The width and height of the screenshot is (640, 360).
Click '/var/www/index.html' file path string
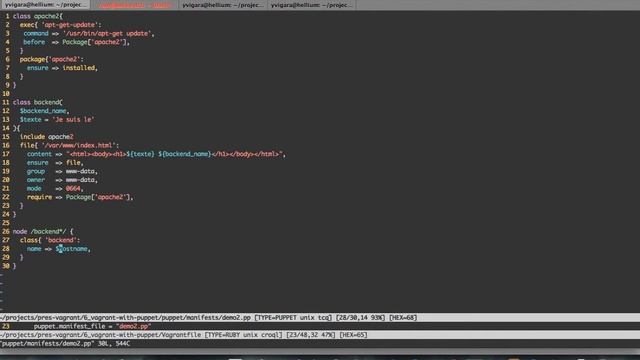point(78,145)
